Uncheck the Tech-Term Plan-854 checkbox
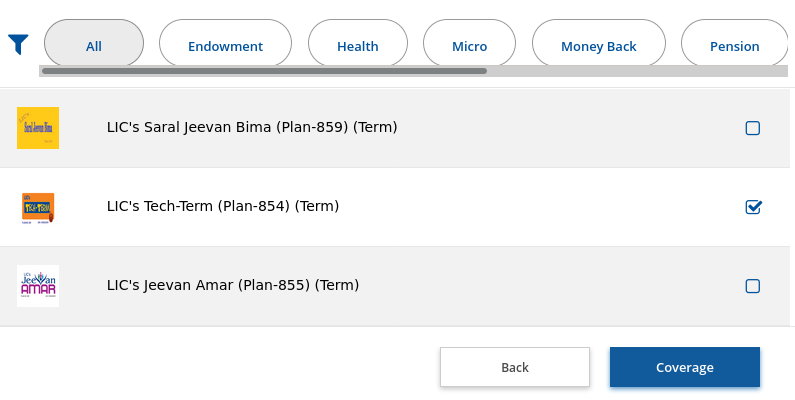795x400 pixels. click(x=753, y=207)
